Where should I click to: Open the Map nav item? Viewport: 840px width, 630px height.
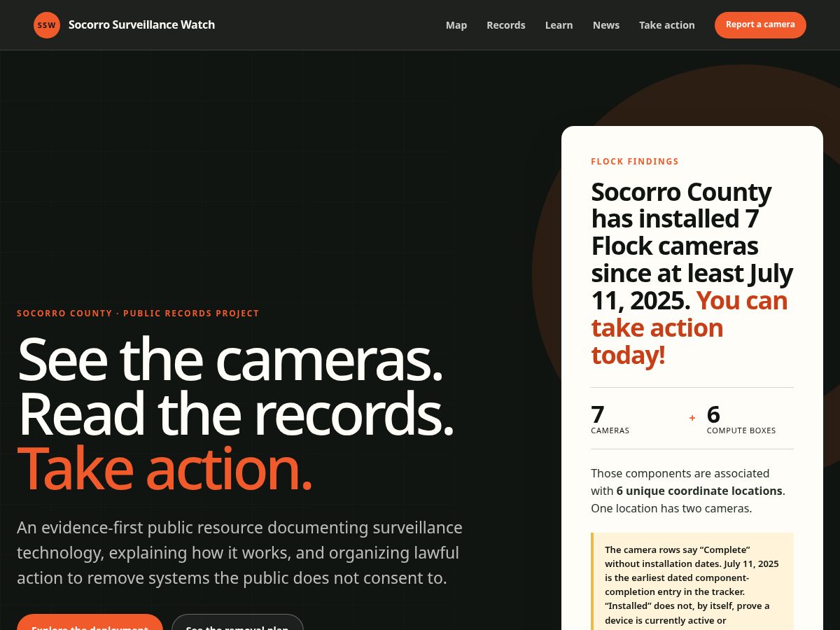pyautogui.click(x=456, y=25)
